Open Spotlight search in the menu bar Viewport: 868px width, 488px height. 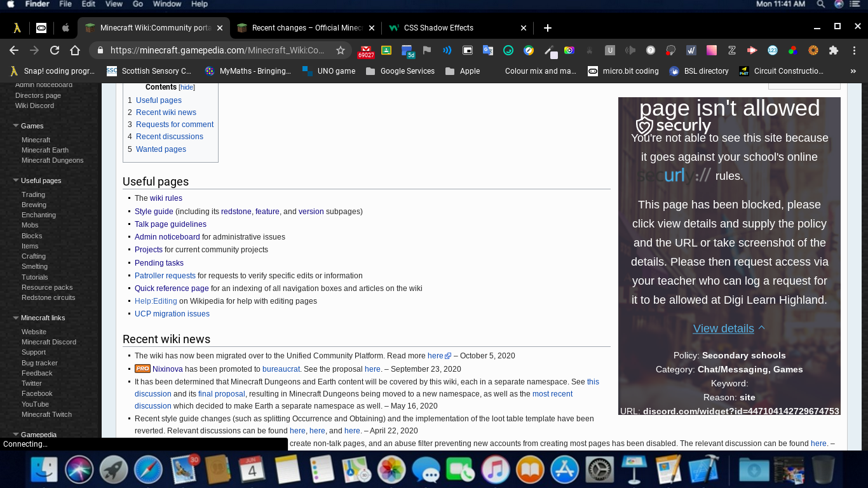coord(821,4)
